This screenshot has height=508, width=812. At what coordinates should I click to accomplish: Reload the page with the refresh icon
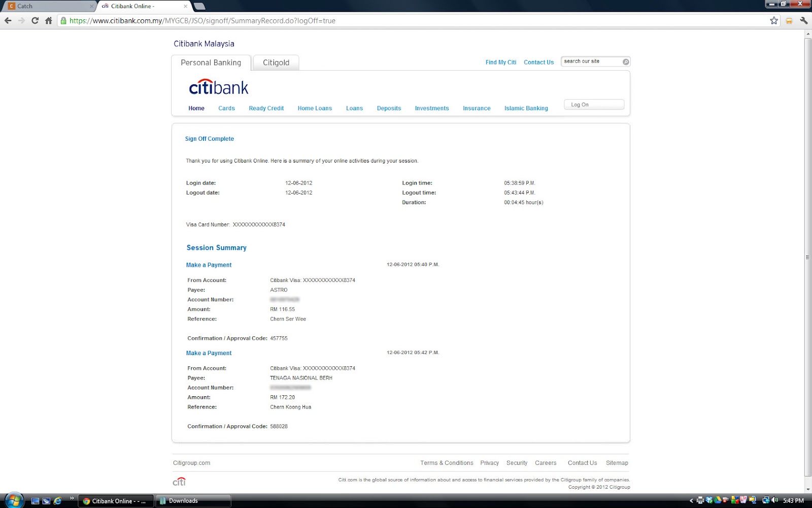[34, 21]
